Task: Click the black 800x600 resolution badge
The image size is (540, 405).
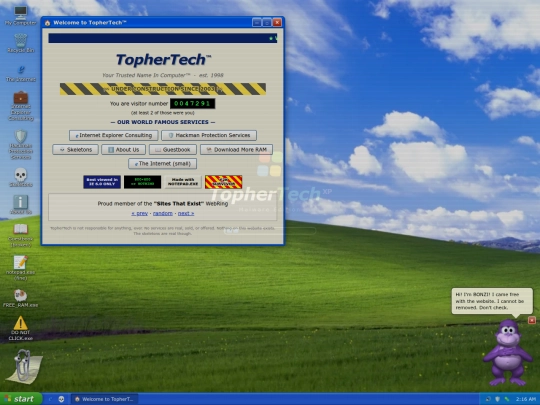Action: 143,182
